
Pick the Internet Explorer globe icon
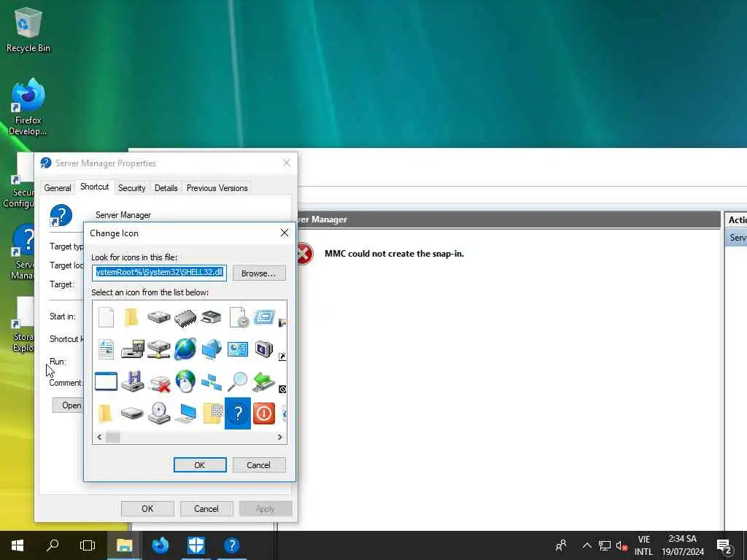185,349
